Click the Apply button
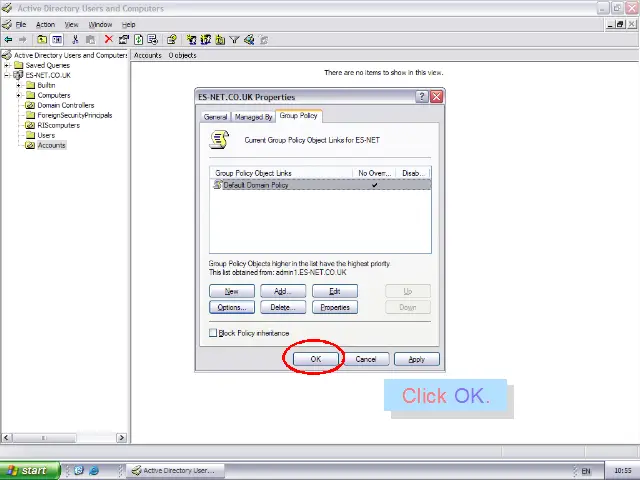The height and width of the screenshot is (480, 640). point(417,359)
